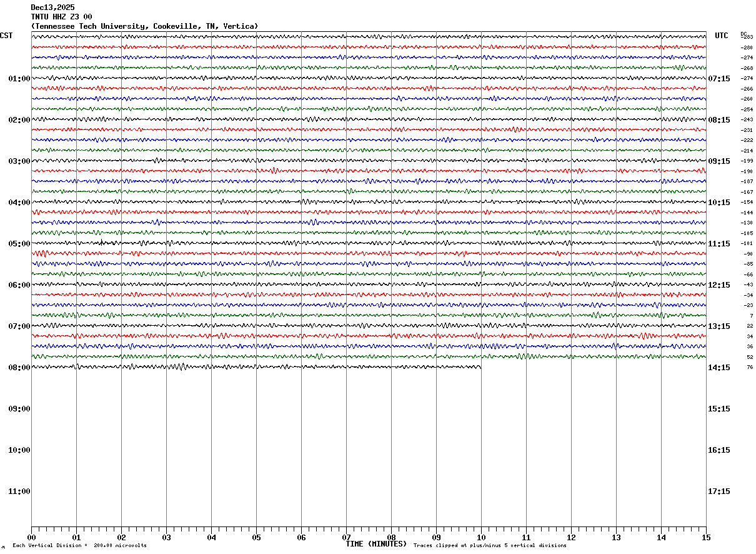Click minute tick label "05" on time axis
Screen dimensions: 756x554
(x=256, y=537)
